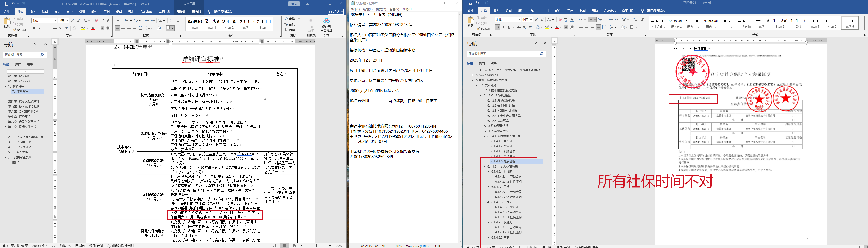Viewport: 868px width, 248px height.
Task: Toggle superscript in 招标文件 Word ribbon
Action: [x=67, y=28]
